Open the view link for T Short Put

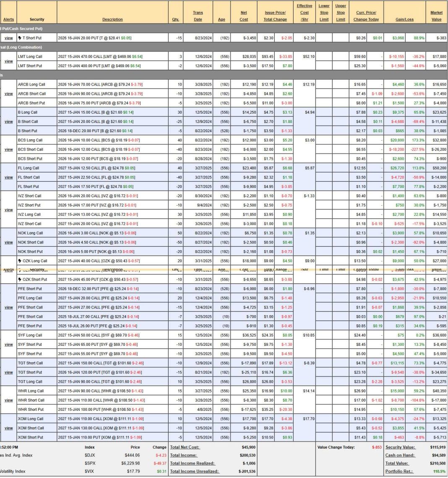pos(8,38)
